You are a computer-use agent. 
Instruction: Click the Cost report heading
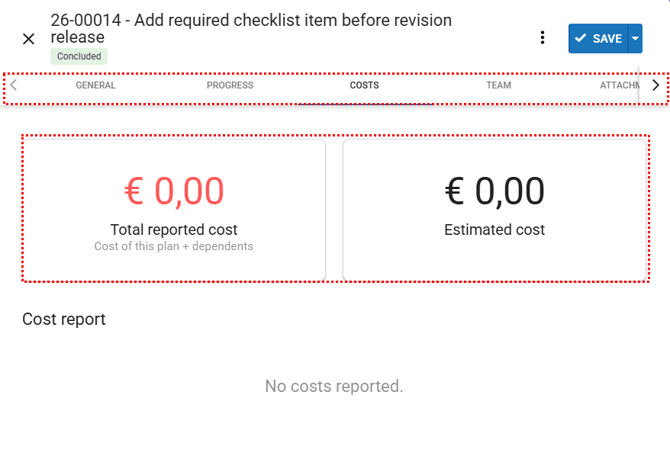pyautogui.click(x=64, y=320)
